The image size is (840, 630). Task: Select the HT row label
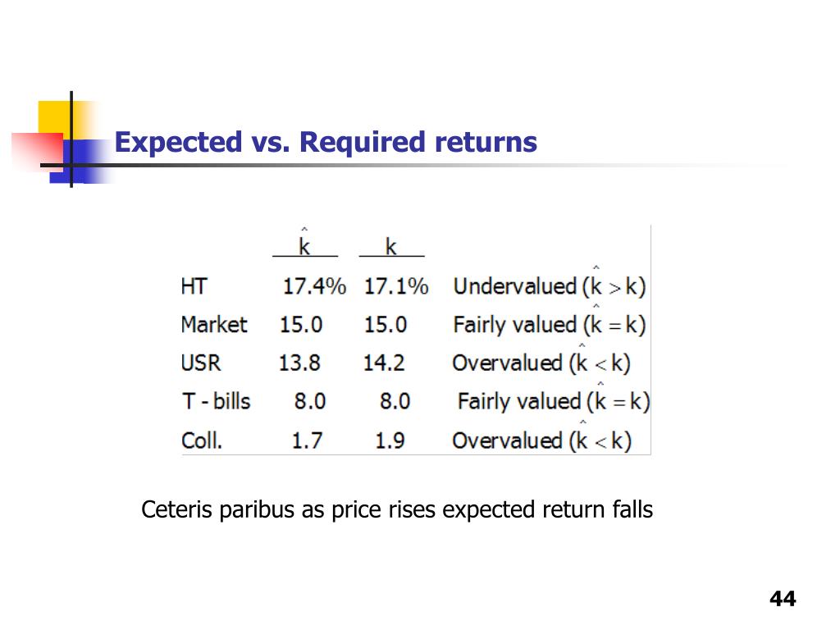194,286
